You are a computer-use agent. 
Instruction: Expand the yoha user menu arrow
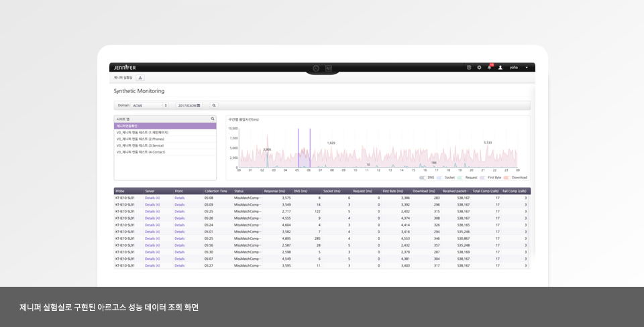(x=527, y=68)
